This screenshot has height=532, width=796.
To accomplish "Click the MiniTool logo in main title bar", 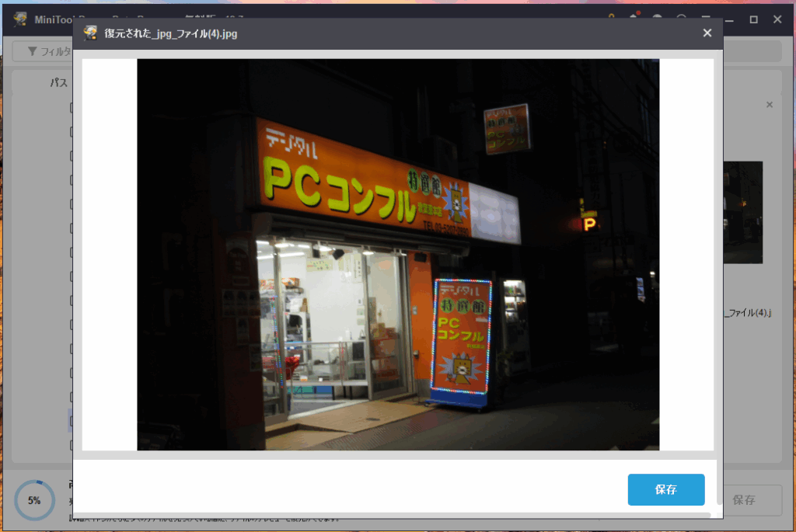I will (x=20, y=19).
